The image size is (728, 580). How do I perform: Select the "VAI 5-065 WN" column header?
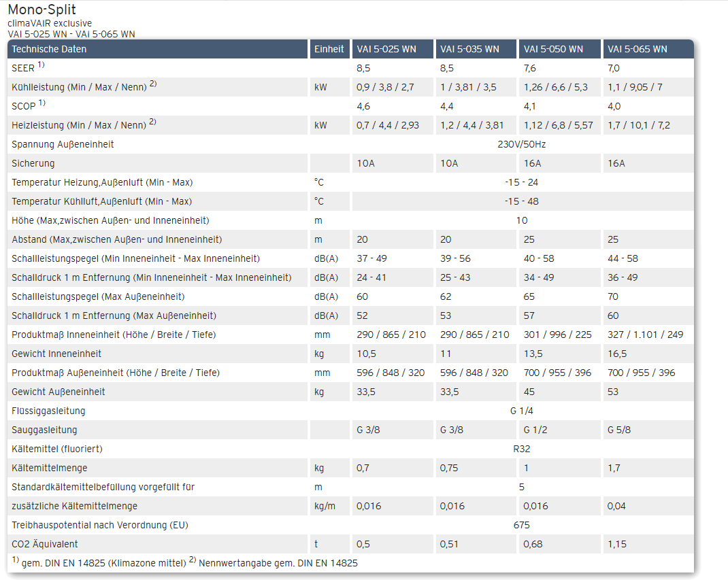[638, 49]
